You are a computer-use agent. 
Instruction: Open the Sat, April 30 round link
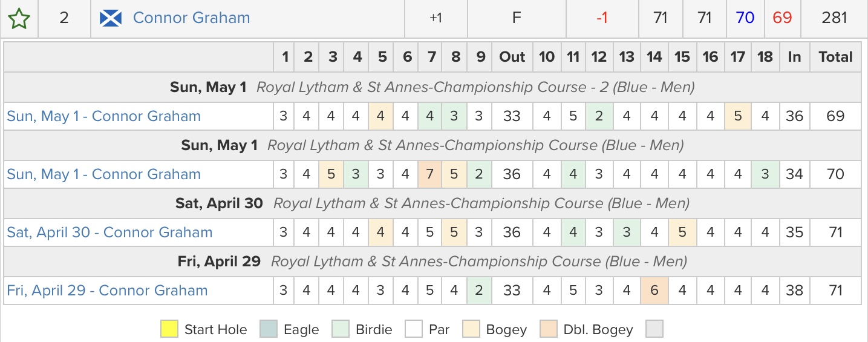(109, 232)
